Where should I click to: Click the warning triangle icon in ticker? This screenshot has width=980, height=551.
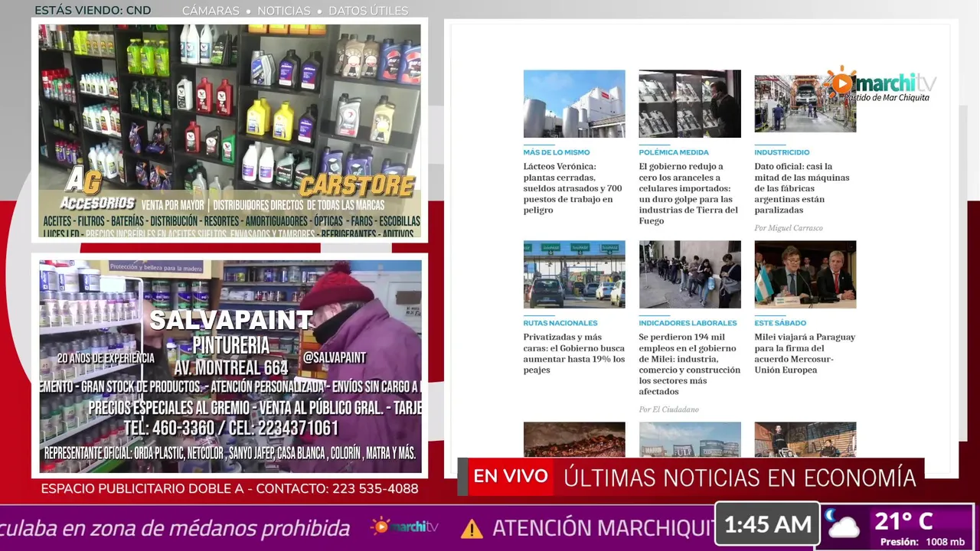click(472, 528)
